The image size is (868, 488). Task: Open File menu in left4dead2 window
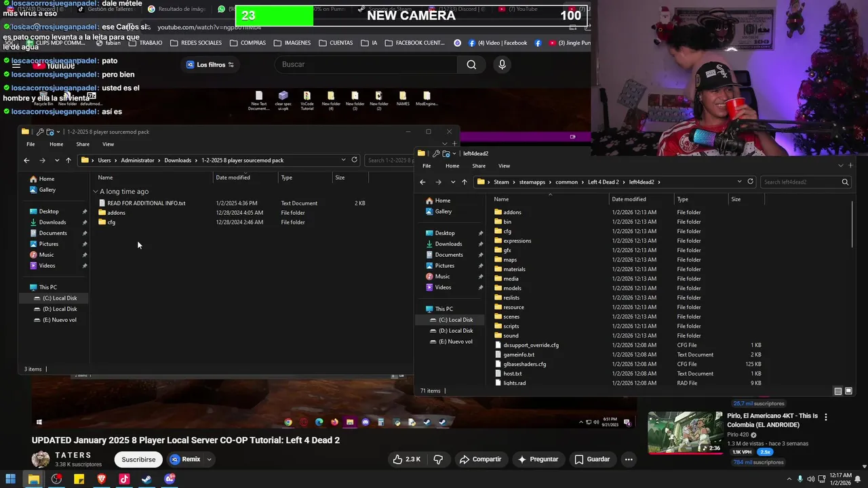tap(427, 166)
